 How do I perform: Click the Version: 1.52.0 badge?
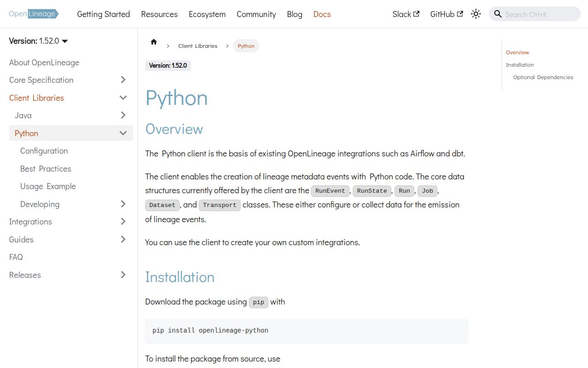(x=168, y=65)
